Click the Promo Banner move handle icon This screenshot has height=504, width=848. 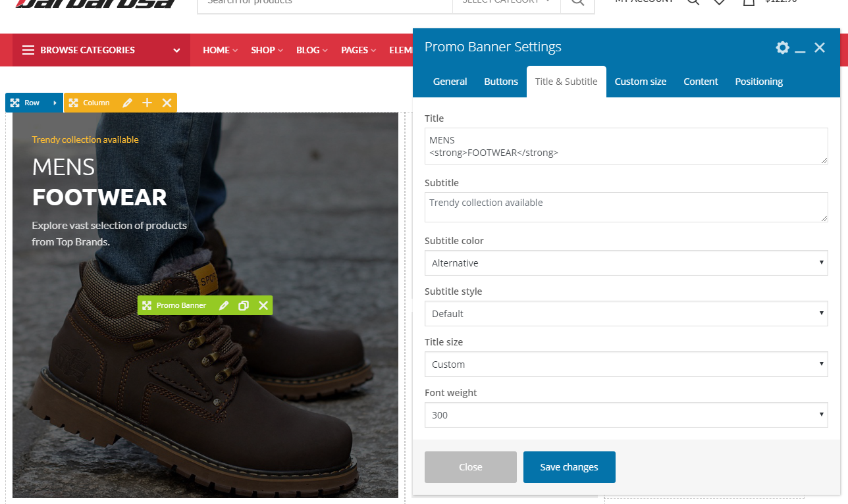[147, 305]
